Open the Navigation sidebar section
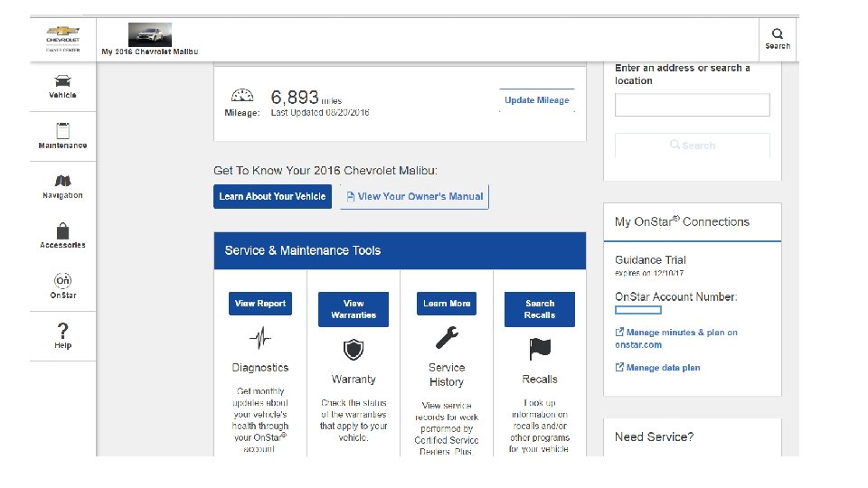 coord(62,186)
